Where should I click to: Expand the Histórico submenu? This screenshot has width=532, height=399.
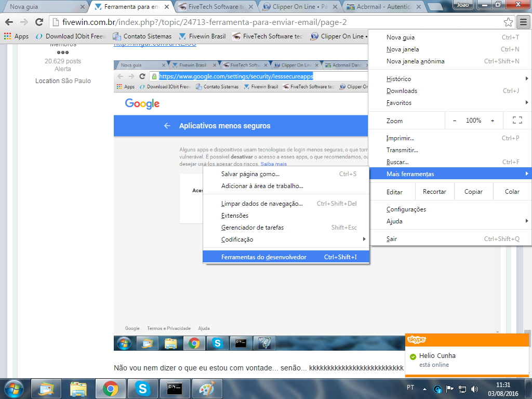pos(450,79)
